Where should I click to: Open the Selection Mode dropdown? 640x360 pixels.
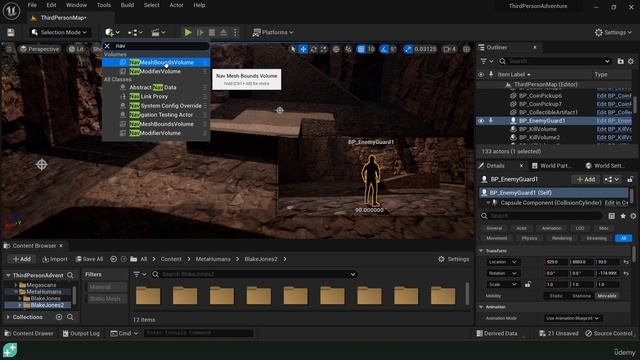click(60, 32)
